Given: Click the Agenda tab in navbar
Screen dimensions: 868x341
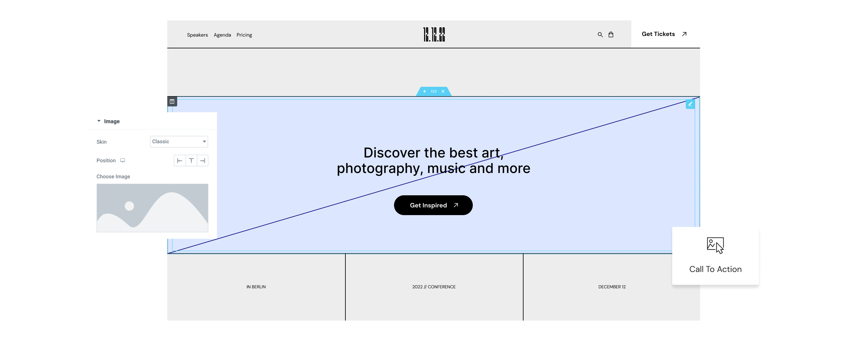Looking at the screenshot, I should [x=222, y=34].
